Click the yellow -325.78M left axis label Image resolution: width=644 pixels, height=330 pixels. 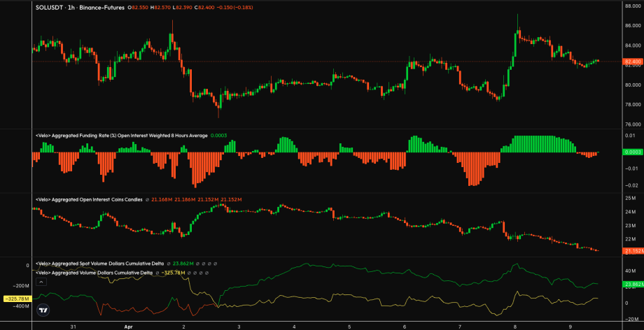[15, 299]
